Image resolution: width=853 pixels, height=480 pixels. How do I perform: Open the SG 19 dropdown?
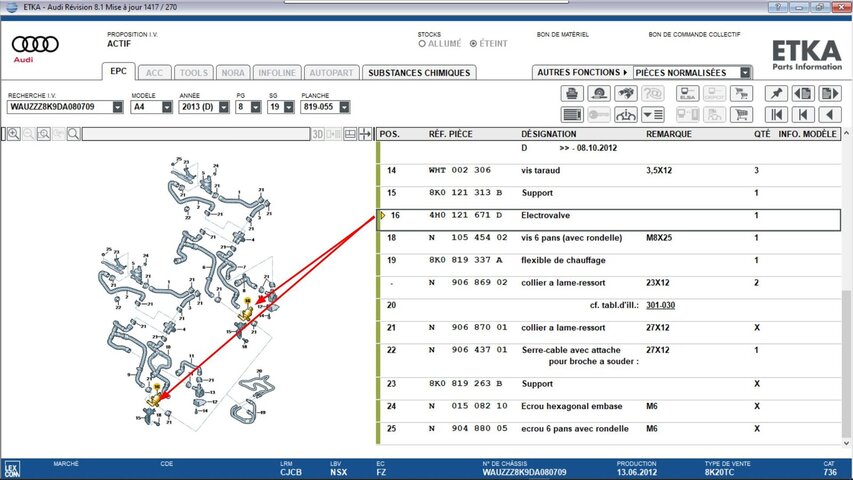[289, 107]
